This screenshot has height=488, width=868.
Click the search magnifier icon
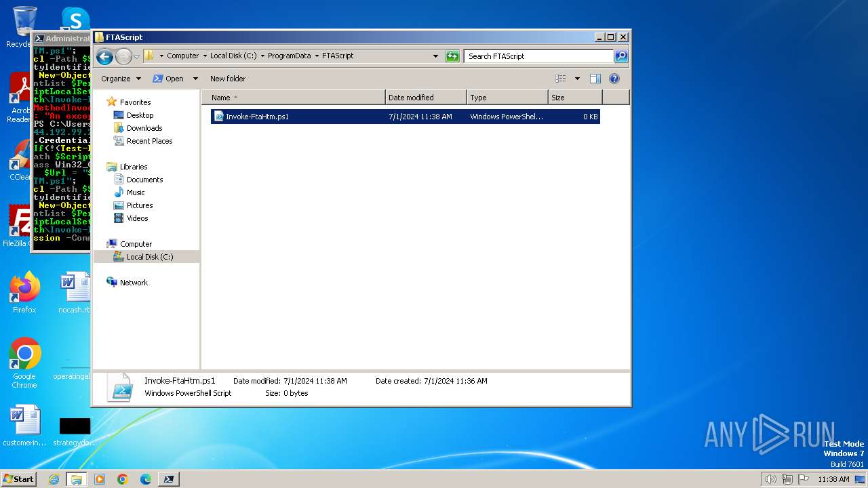pyautogui.click(x=621, y=56)
